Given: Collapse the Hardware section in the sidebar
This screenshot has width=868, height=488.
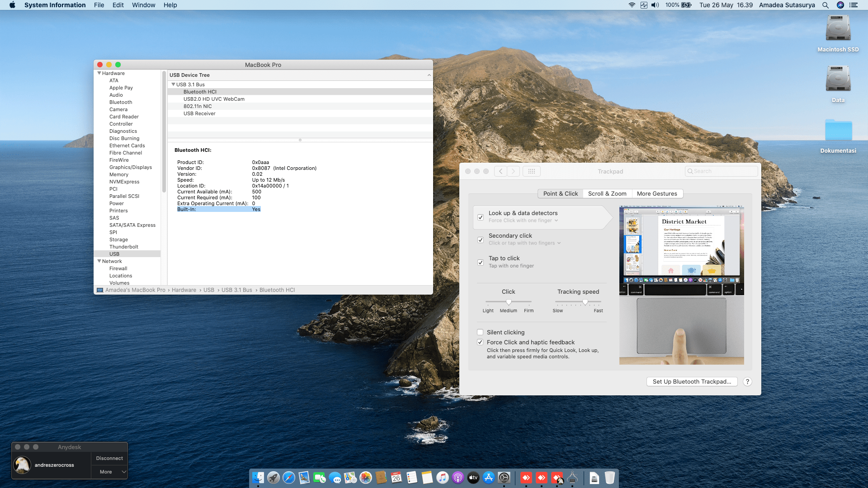Looking at the screenshot, I should click(x=99, y=73).
